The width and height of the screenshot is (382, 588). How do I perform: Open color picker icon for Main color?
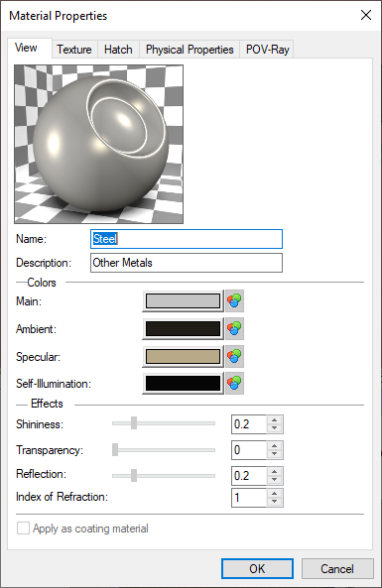[234, 300]
